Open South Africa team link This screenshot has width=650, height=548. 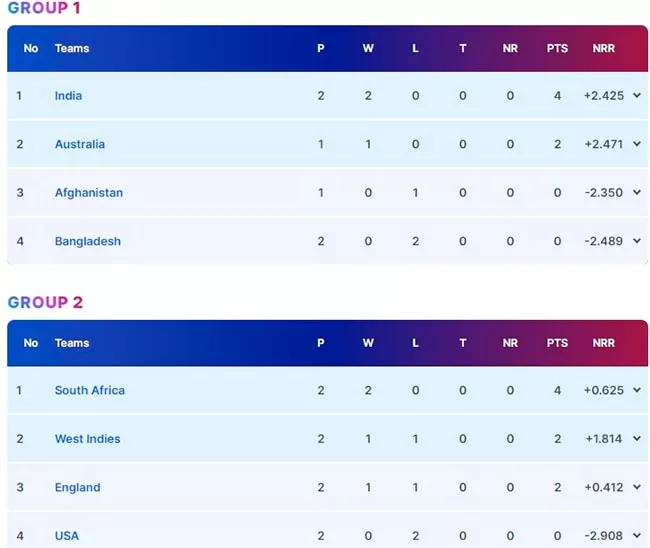click(x=90, y=390)
